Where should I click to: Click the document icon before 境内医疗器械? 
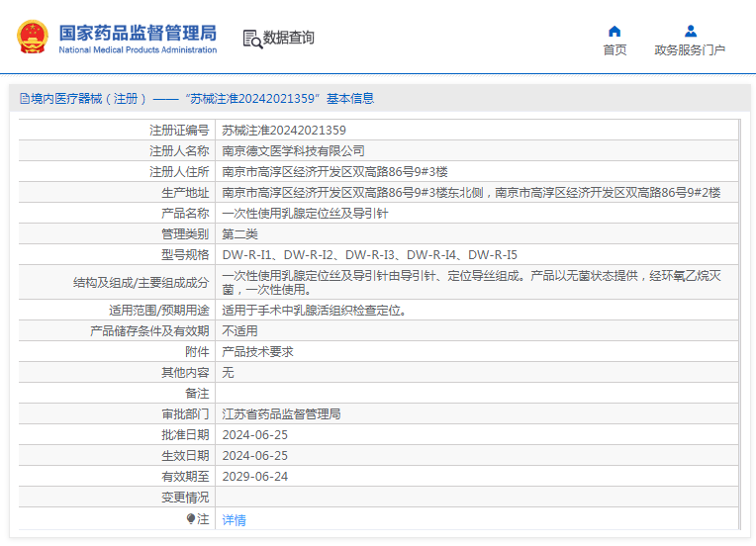point(25,99)
